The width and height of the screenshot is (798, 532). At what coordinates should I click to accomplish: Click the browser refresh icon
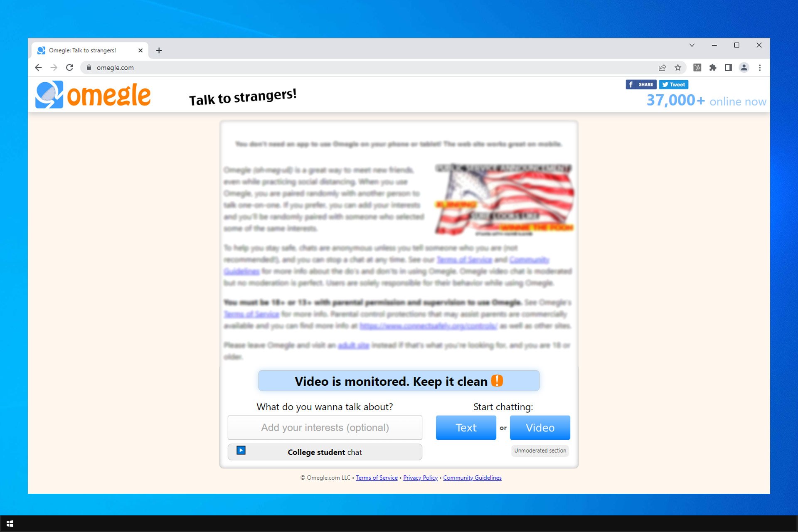[69, 67]
